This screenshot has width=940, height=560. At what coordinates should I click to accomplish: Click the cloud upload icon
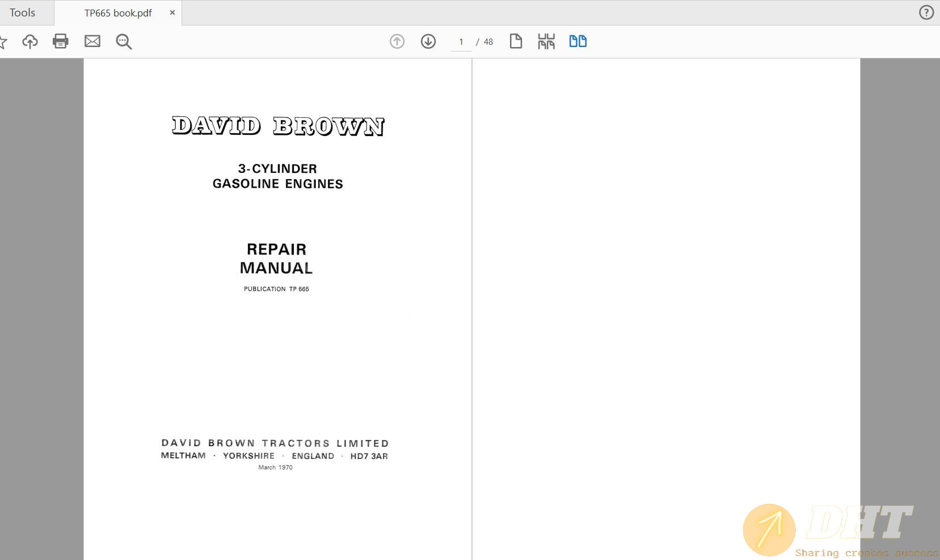30,41
